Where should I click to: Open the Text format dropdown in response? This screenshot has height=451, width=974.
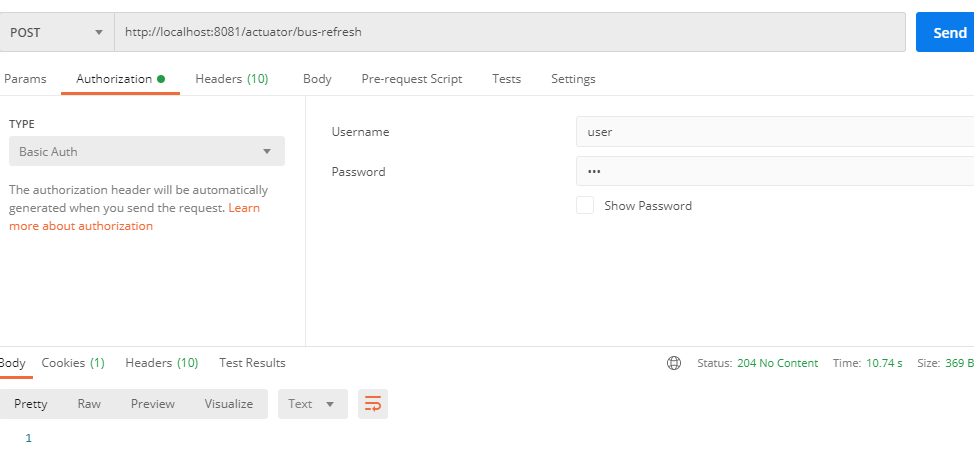click(x=312, y=404)
